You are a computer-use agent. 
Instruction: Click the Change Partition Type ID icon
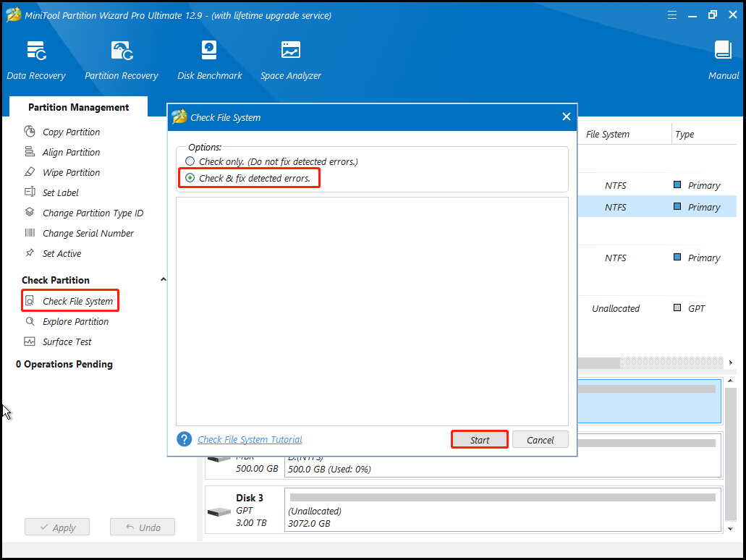point(30,212)
